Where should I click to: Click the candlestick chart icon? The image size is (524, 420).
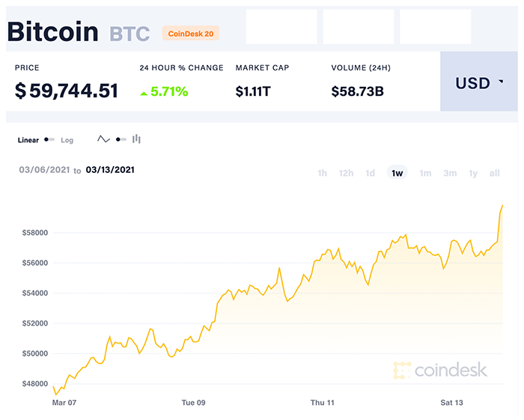(x=136, y=139)
